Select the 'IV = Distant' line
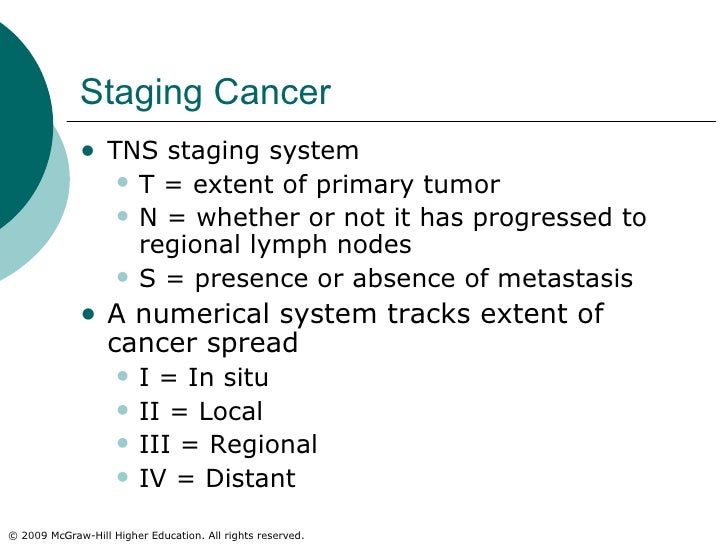The height and width of the screenshot is (546, 728). (217, 478)
